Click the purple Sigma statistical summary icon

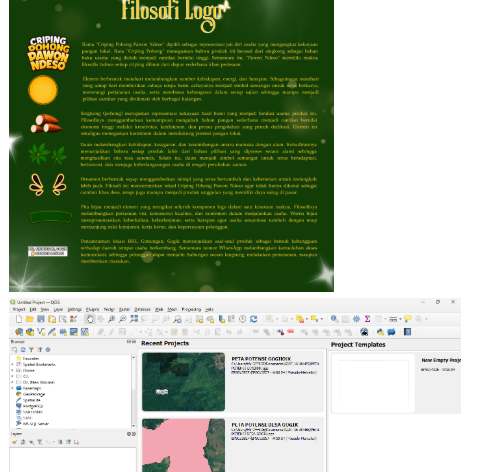point(367,319)
